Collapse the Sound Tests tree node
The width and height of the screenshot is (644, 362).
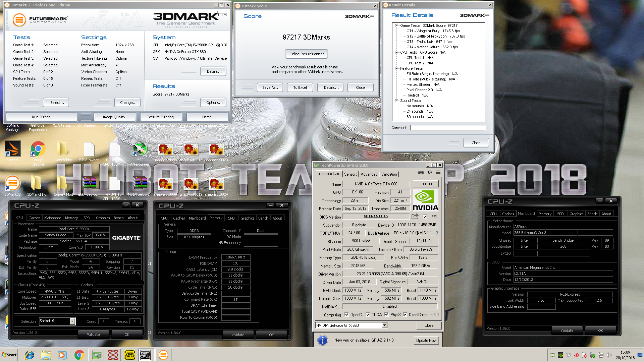tap(396, 101)
